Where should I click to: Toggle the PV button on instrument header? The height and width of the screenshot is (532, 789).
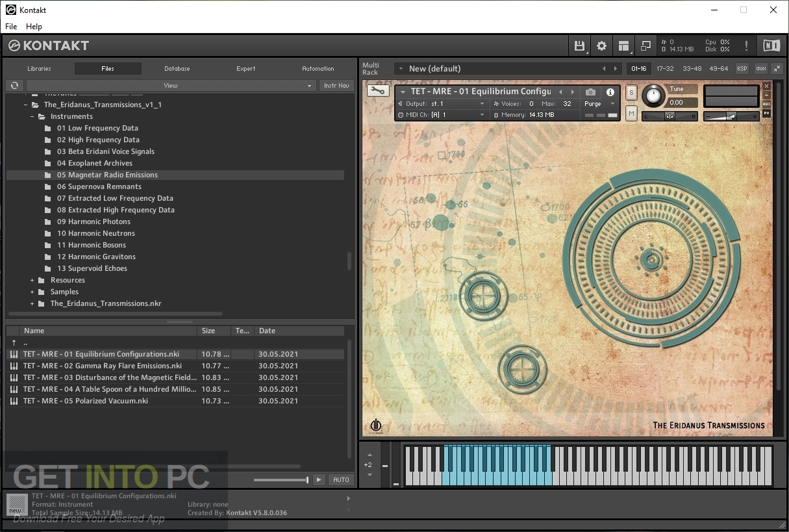click(766, 113)
